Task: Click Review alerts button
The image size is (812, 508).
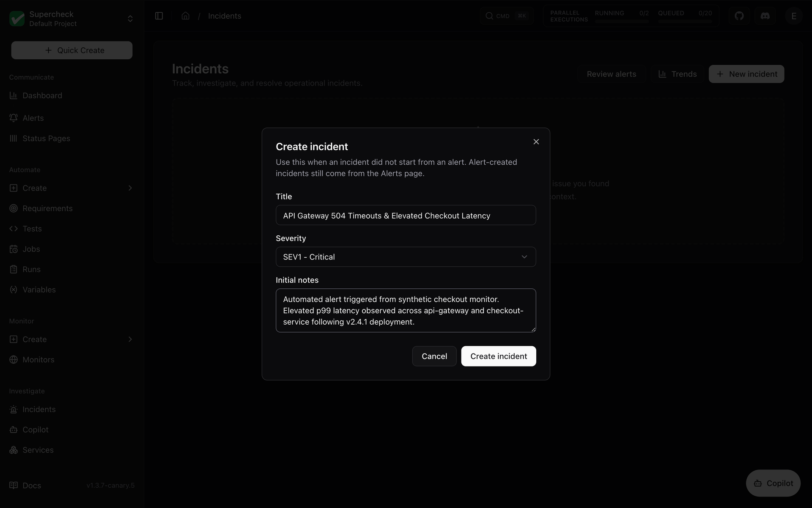Action: [x=611, y=74]
